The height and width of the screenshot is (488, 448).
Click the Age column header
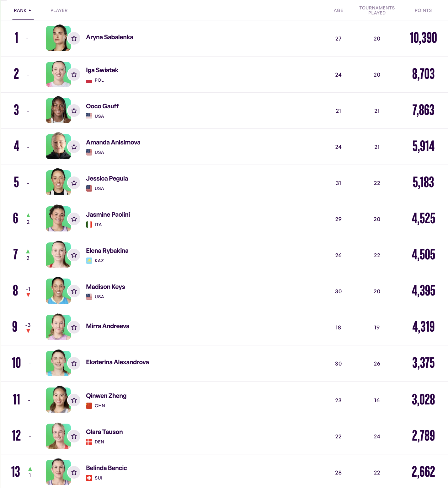[x=338, y=10]
